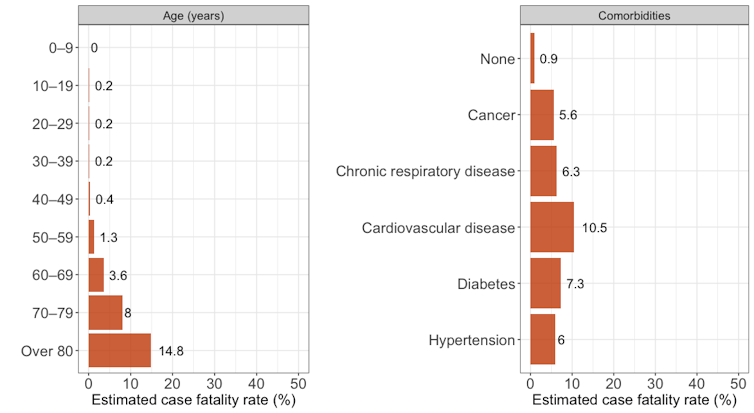Screen dimensions: 754x413
Task: Click the 70–79 age group bar
Action: pyautogui.click(x=105, y=312)
